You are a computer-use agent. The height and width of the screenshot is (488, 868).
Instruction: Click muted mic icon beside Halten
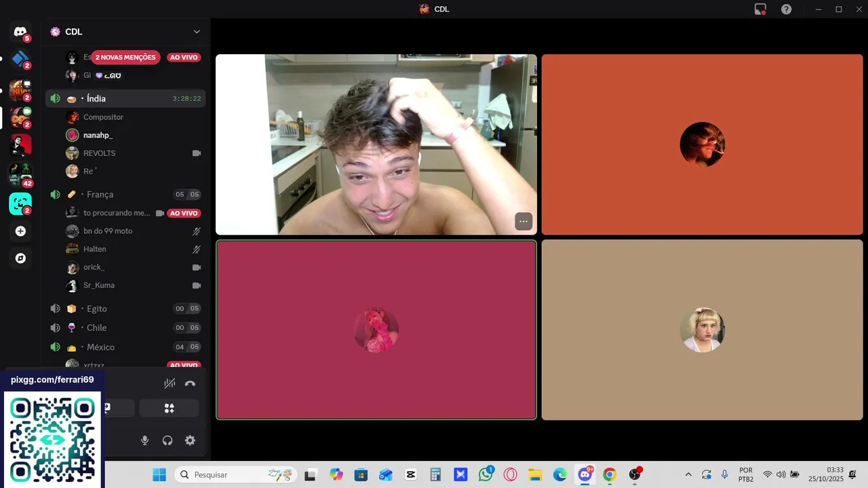[197, 249]
